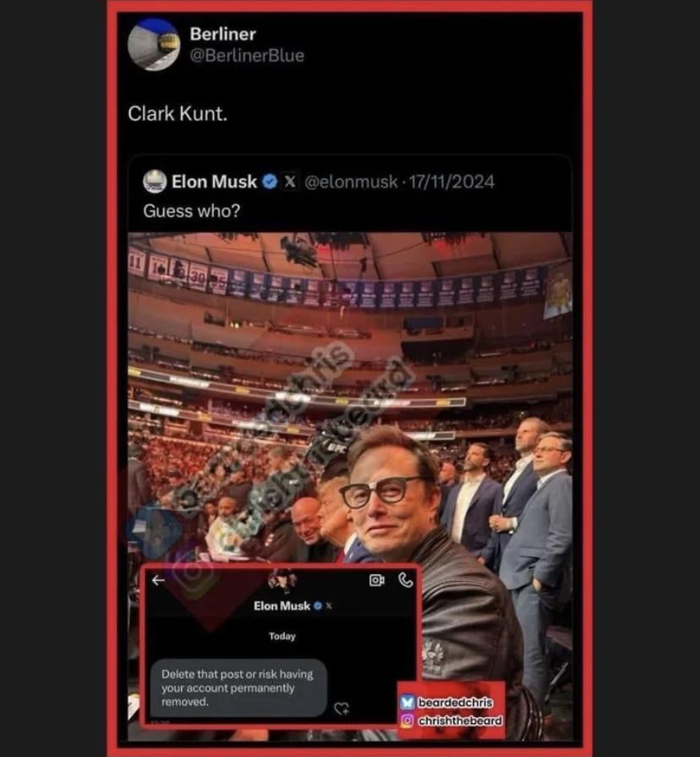Screen dimensions: 700x757
Task: Tap the phone call icon in chat header
Action: point(406,580)
